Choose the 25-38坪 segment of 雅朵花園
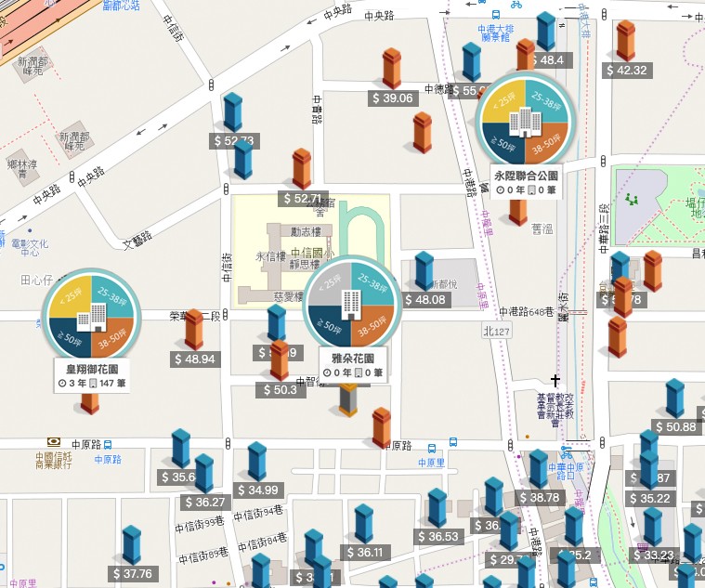The width and height of the screenshot is (705, 588). 372,283
